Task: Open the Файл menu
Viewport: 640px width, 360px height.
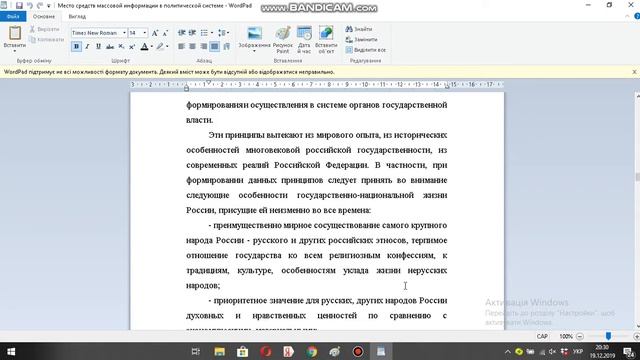Action: click(13, 17)
